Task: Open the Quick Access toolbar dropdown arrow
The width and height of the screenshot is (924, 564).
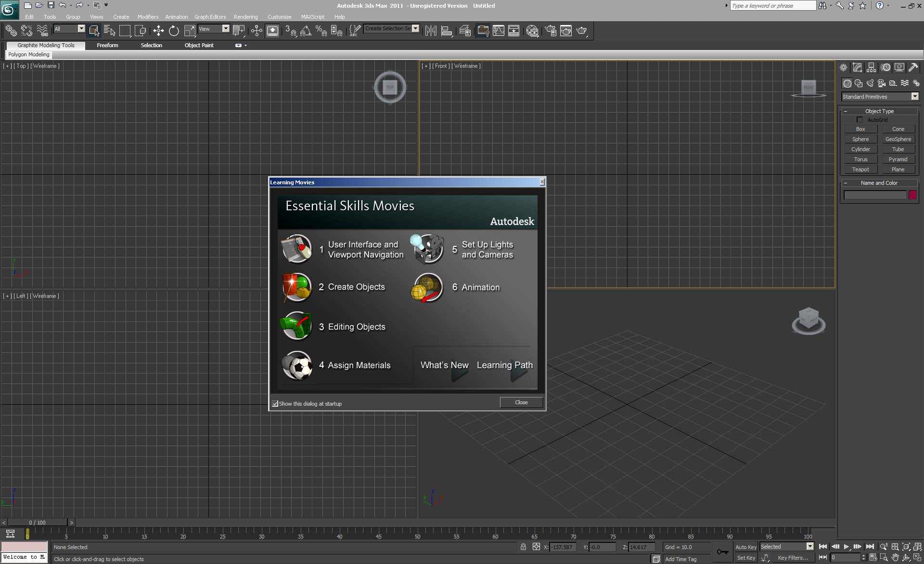Action: click(106, 5)
